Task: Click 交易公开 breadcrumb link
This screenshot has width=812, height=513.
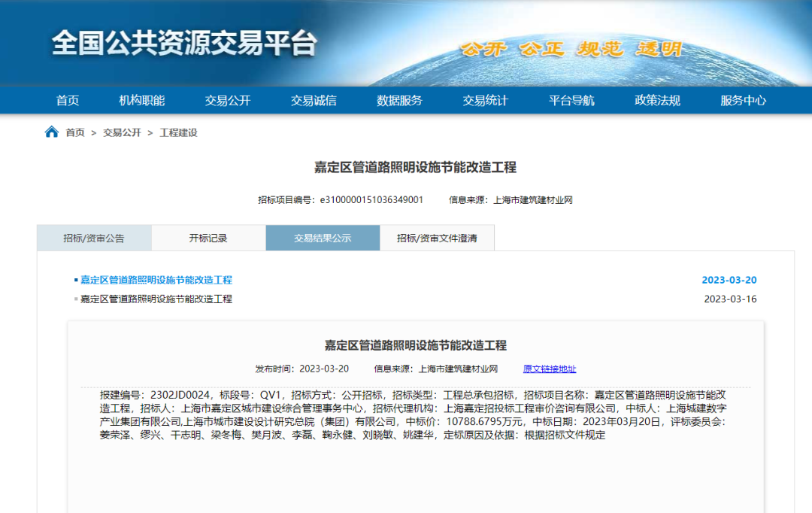Action: (122, 132)
